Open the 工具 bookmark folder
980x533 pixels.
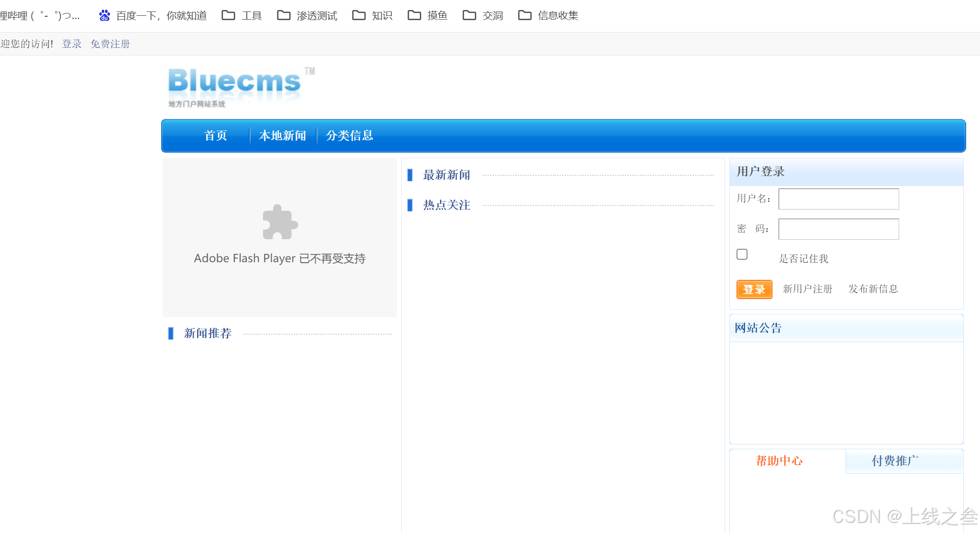(x=242, y=16)
